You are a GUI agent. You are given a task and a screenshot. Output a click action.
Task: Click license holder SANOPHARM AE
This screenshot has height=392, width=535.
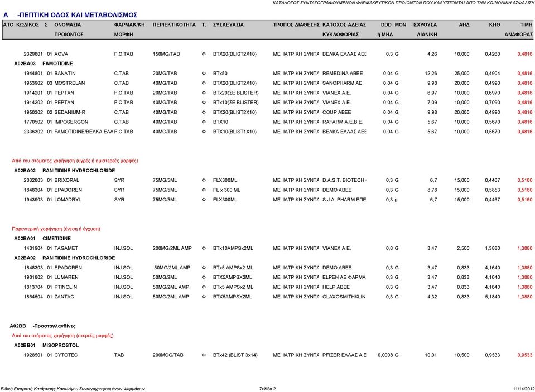[x=342, y=83]
